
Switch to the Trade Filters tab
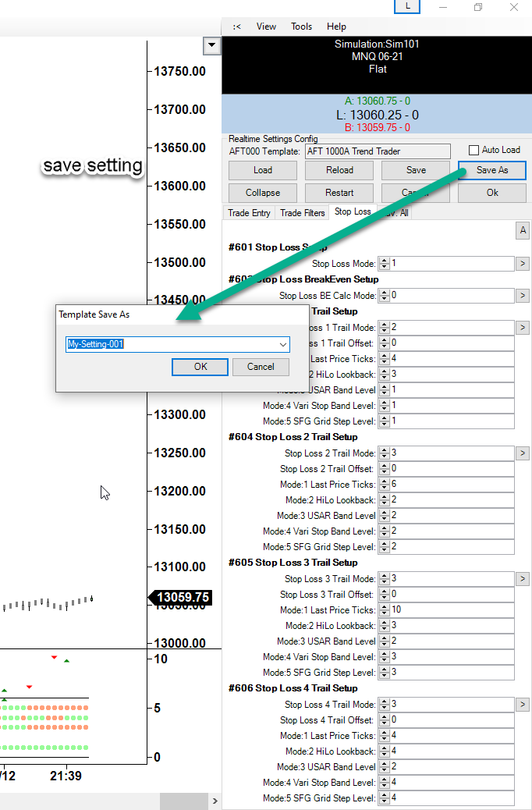coord(302,212)
